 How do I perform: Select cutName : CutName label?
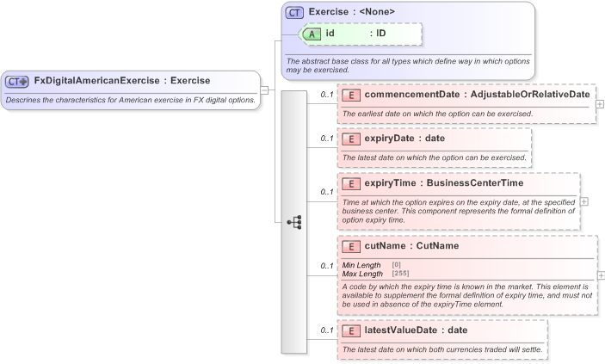[x=411, y=246]
